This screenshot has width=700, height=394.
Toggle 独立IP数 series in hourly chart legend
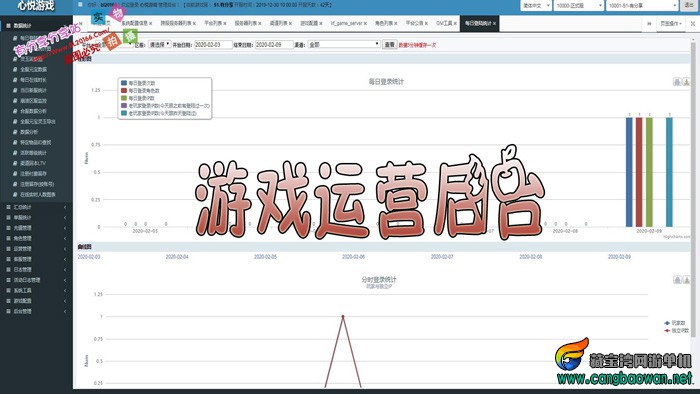coord(676,331)
